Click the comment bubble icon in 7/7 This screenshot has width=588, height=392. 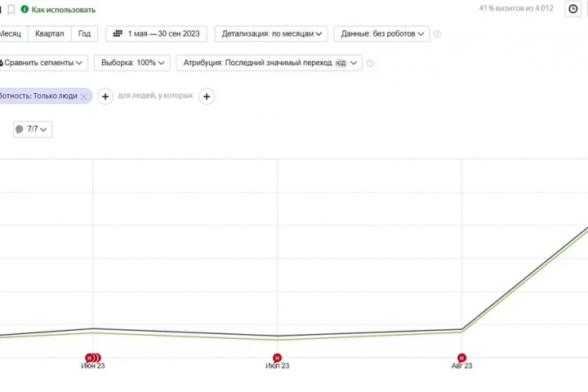pyautogui.click(x=20, y=129)
